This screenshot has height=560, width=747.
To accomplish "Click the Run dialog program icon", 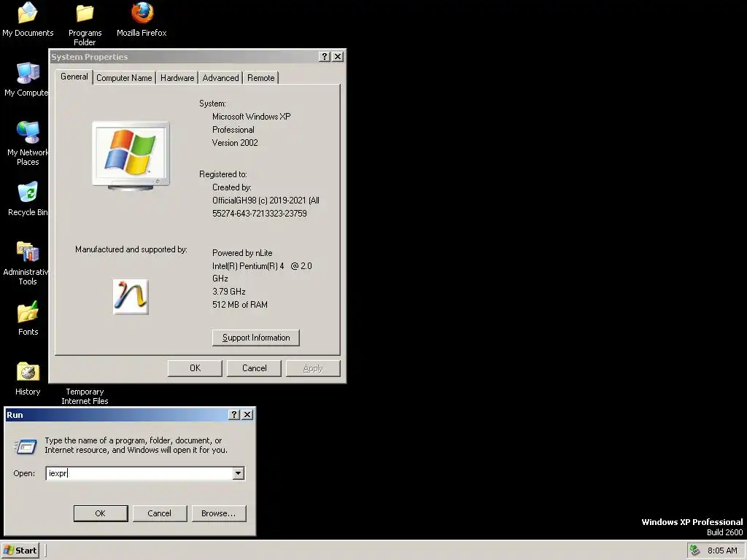I will (26, 446).
